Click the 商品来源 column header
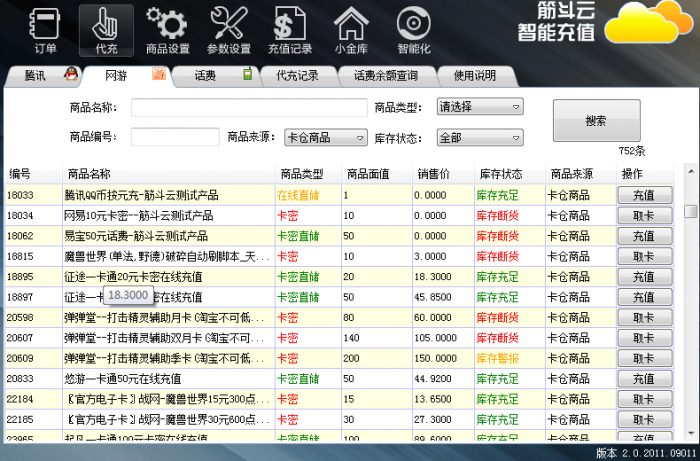This screenshot has width=700, height=461. (x=581, y=174)
